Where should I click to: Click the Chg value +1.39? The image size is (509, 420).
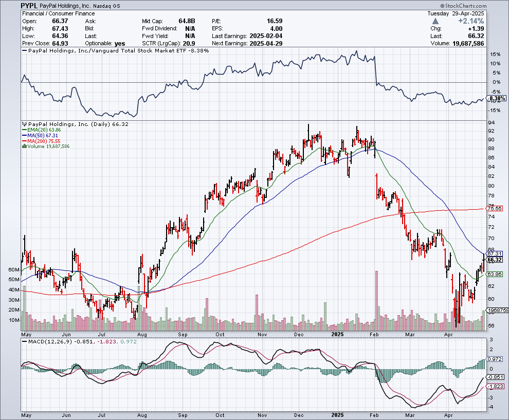coord(476,29)
